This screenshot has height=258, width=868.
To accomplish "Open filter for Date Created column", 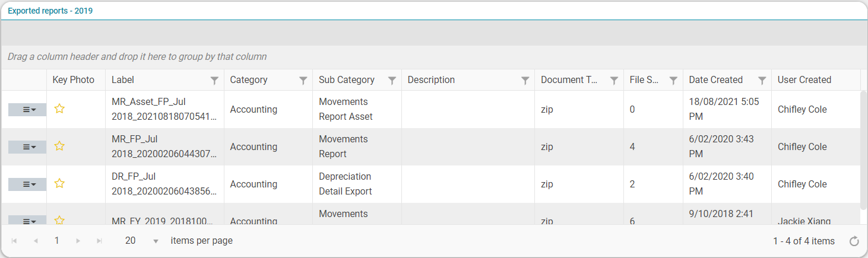I will (x=762, y=80).
